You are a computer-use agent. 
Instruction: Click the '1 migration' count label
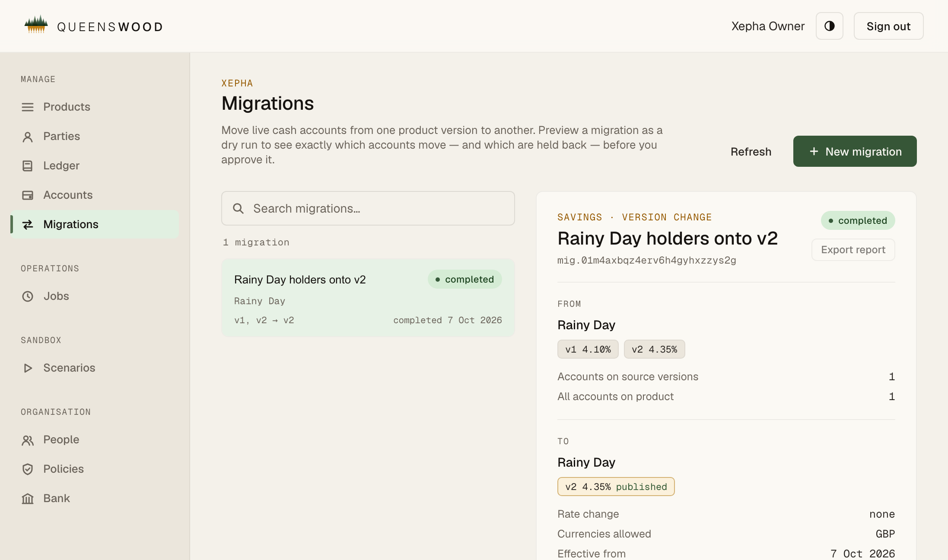[x=256, y=242]
